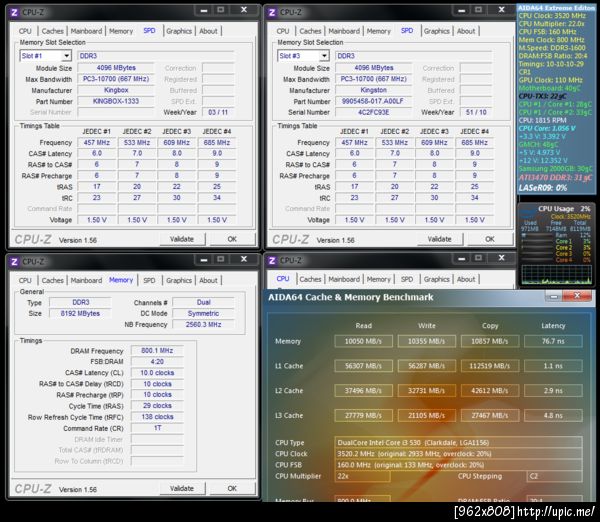Open Mainboard tab in Slot #1 window
The width and height of the screenshot is (600, 522).
86,31
